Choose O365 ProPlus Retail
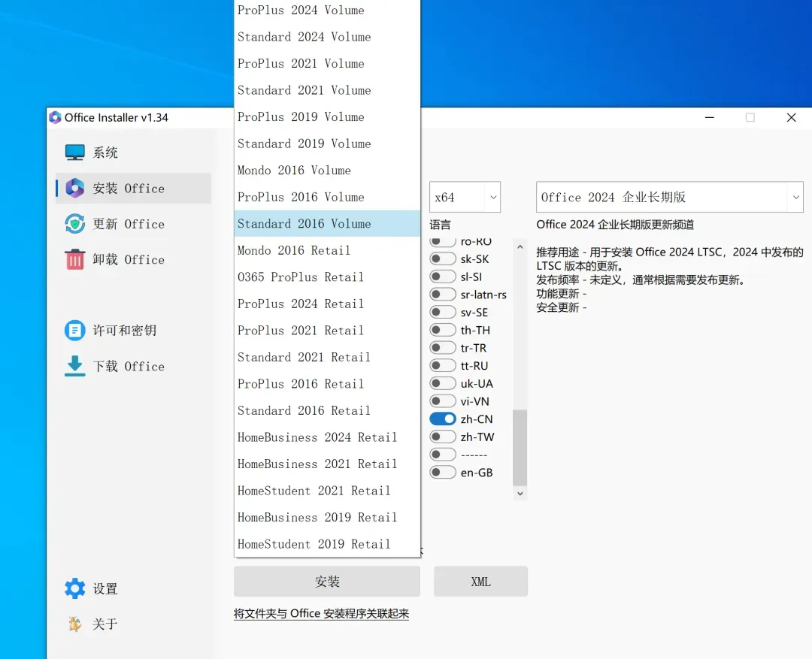 click(327, 277)
